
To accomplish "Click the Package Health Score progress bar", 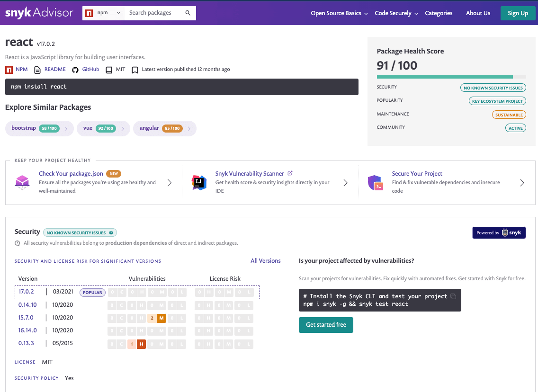I will (x=451, y=77).
